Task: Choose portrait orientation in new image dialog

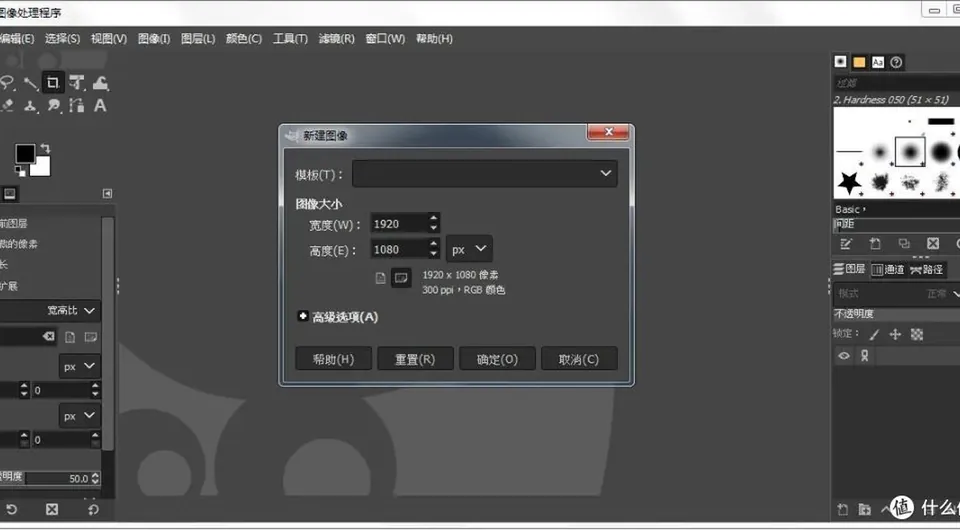Action: pos(381,278)
